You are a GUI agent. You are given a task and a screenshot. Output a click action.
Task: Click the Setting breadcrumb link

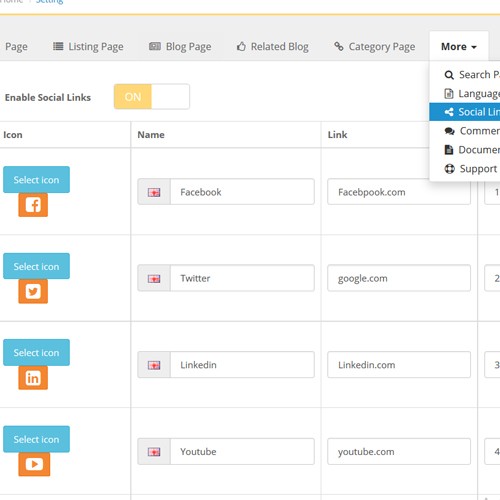point(49,1)
